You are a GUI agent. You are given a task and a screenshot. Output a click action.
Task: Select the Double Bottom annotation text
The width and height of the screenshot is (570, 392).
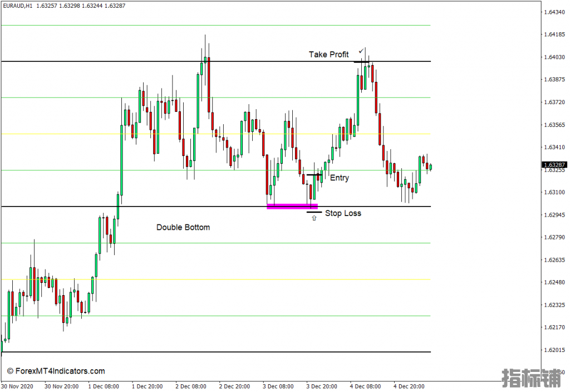pyautogui.click(x=183, y=227)
